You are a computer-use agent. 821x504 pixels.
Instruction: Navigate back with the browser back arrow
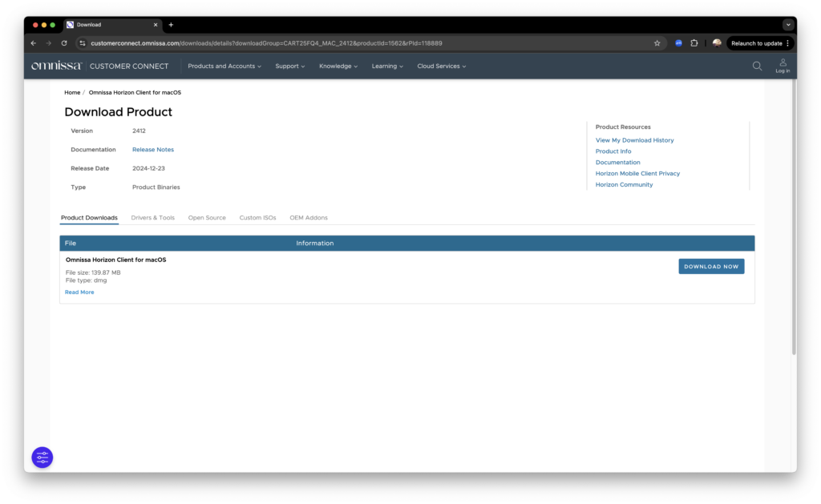click(32, 42)
